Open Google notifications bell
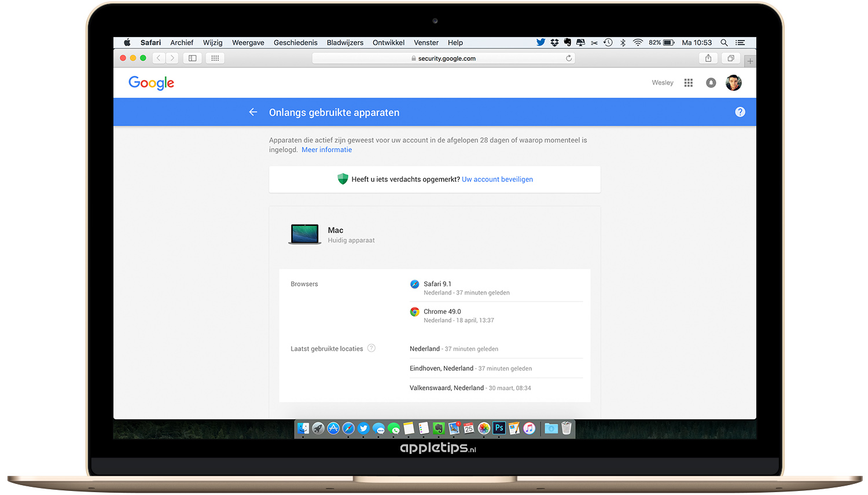The width and height of the screenshot is (868, 495). pos(711,83)
